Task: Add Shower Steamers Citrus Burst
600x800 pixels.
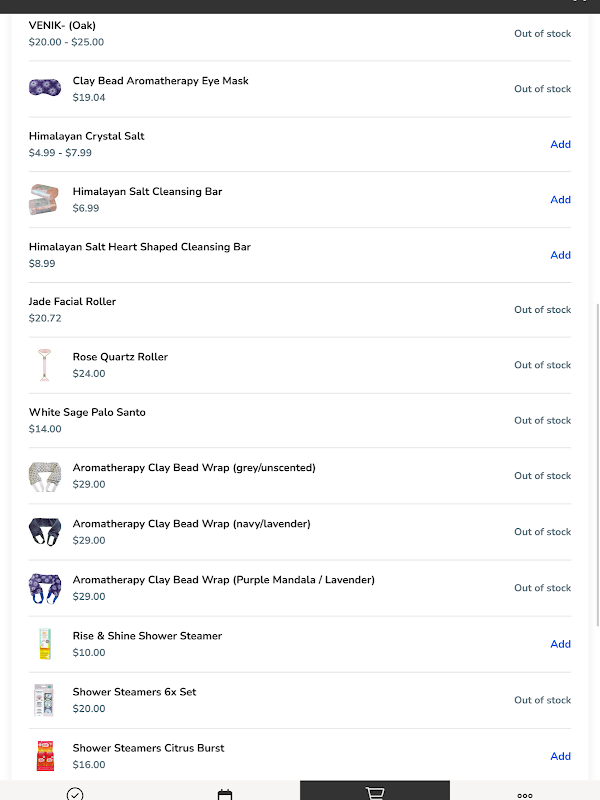Action: pyautogui.click(x=560, y=756)
